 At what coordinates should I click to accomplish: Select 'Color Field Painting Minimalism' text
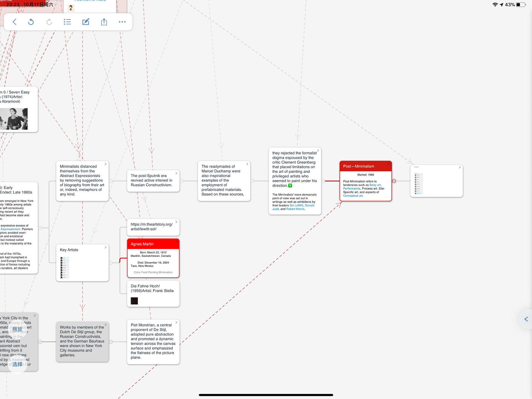(153, 272)
